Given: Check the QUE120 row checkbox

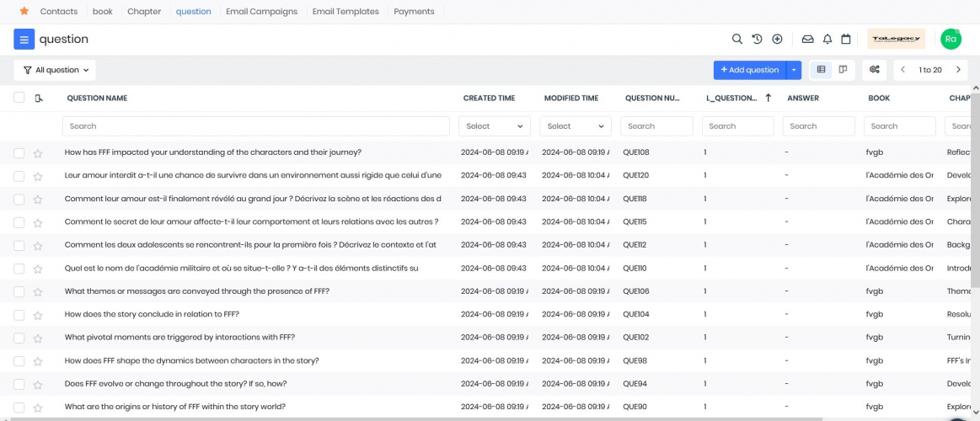Looking at the screenshot, I should [x=19, y=176].
